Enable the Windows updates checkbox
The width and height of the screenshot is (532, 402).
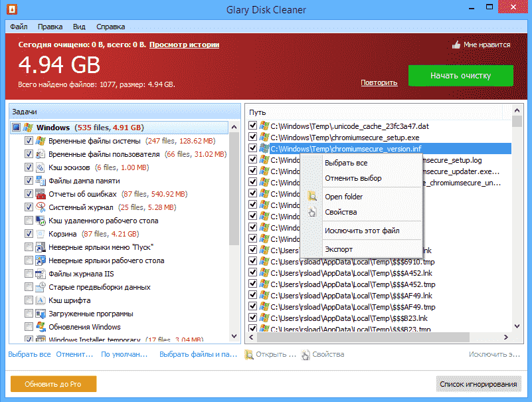coord(29,327)
